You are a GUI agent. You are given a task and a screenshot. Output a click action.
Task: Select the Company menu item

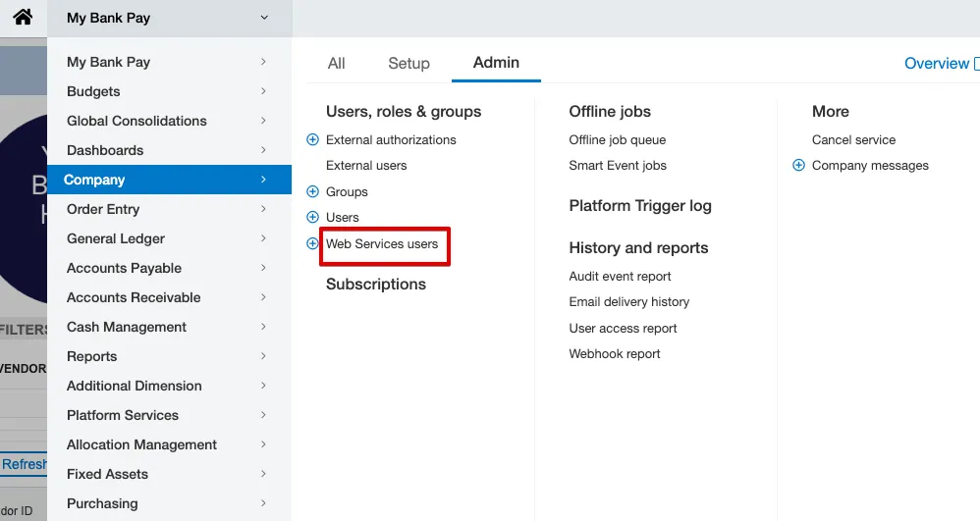click(169, 180)
